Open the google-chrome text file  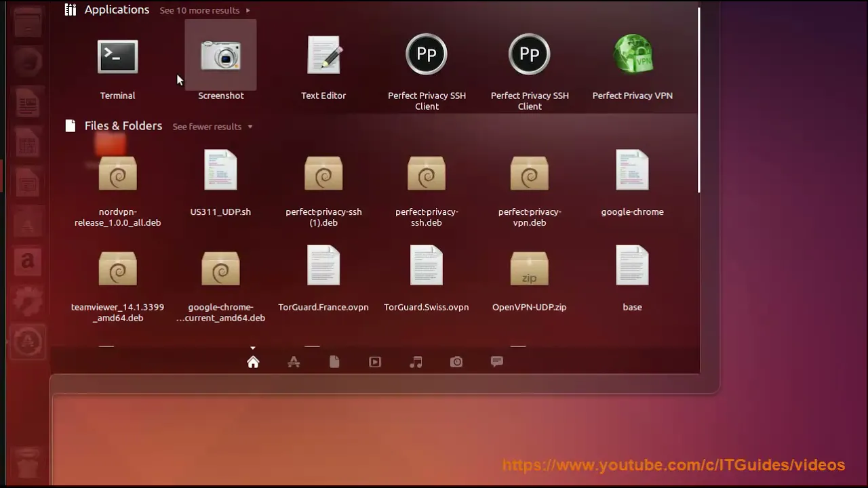632,169
